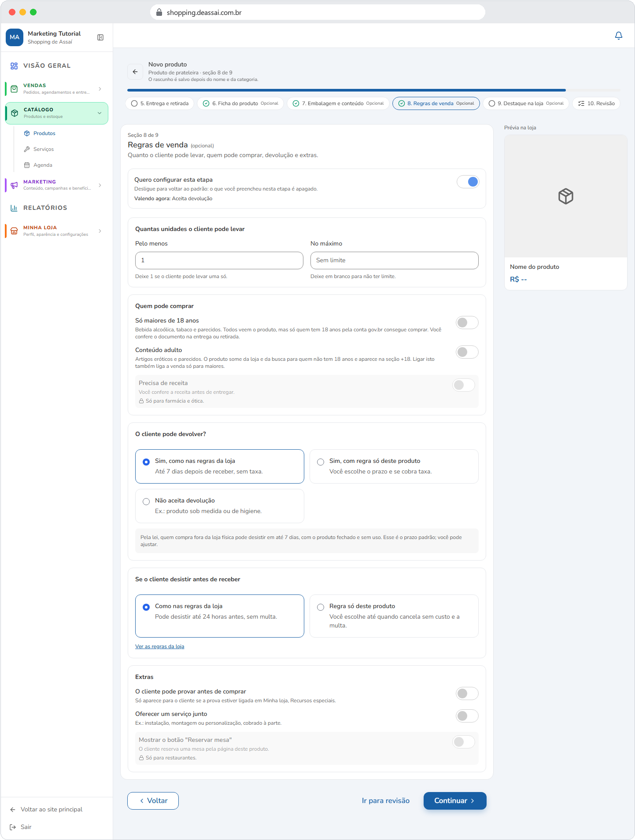
Task: Select Não aceita devolução option
Action: [220, 506]
